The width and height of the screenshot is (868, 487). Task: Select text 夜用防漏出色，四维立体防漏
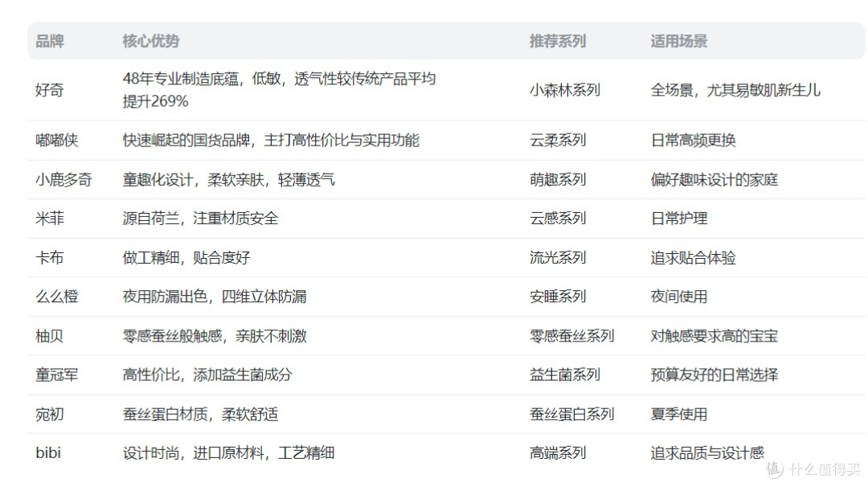pos(215,296)
